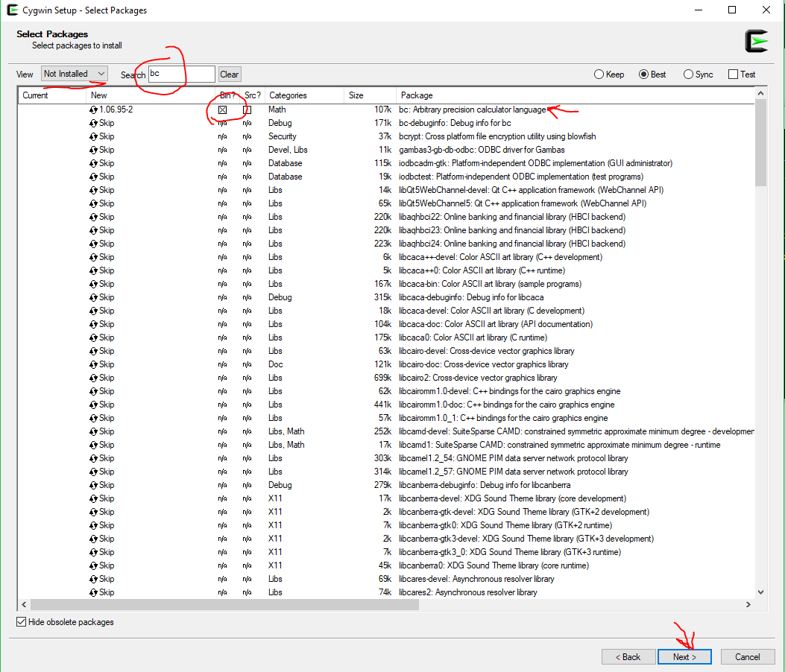
Task: Cycle the Skip icon for libcaca-doc
Action: pos(93,324)
